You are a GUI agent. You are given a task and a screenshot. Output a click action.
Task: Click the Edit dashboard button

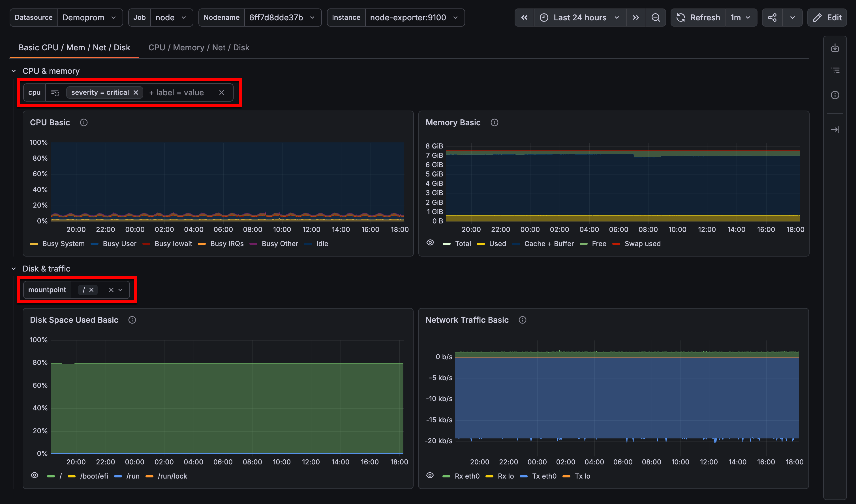[x=827, y=18]
